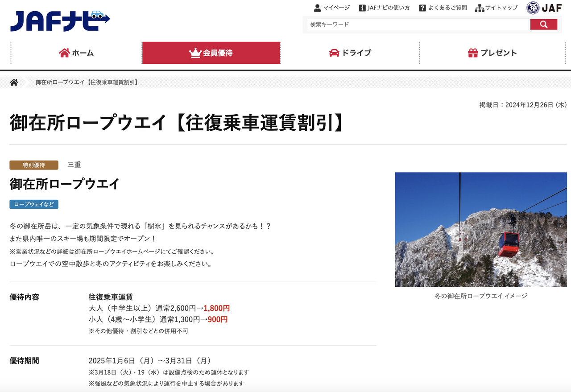Viewport: 571px width, 392px height.
Task: Click the line about 空中散歩と冬のアクティビティ
Action: (111, 264)
